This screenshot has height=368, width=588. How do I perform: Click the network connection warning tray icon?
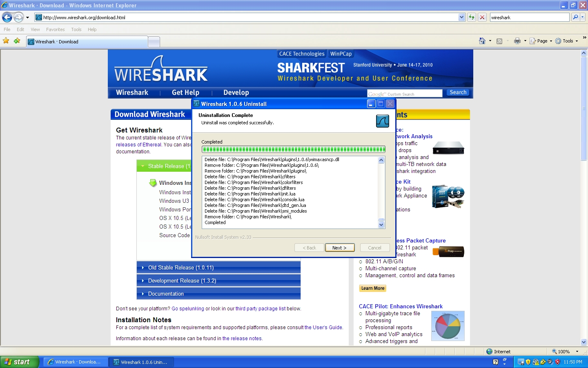[535, 362]
